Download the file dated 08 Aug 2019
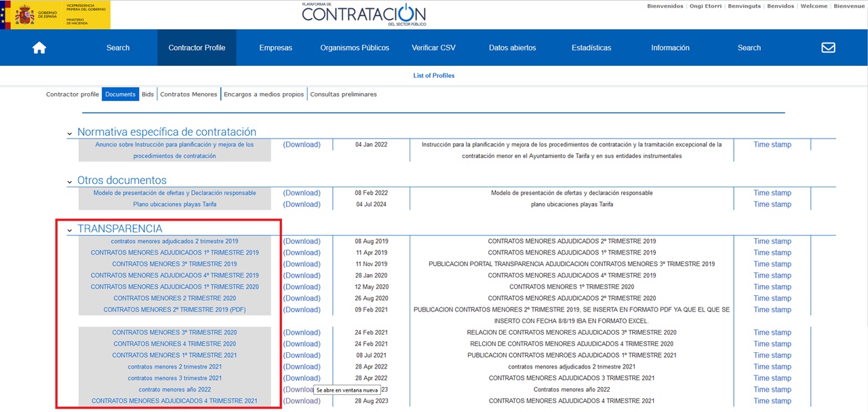This screenshot has height=412, width=868. pyautogui.click(x=302, y=241)
